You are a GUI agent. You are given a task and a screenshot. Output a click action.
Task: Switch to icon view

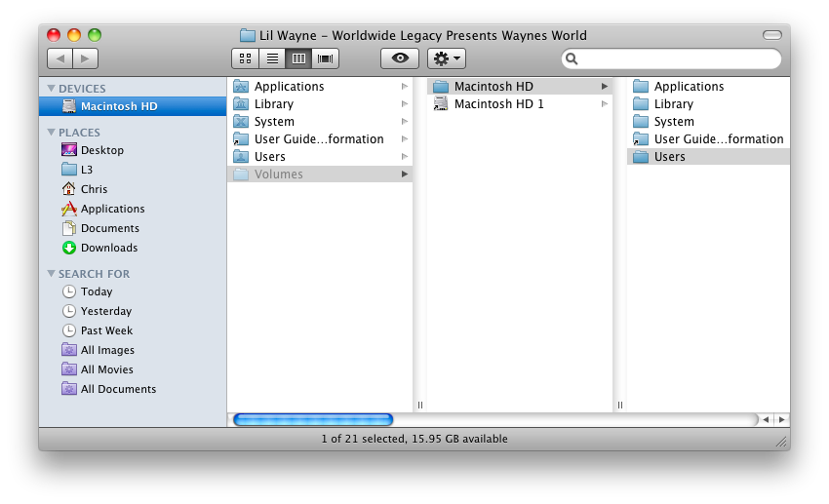[x=246, y=58]
